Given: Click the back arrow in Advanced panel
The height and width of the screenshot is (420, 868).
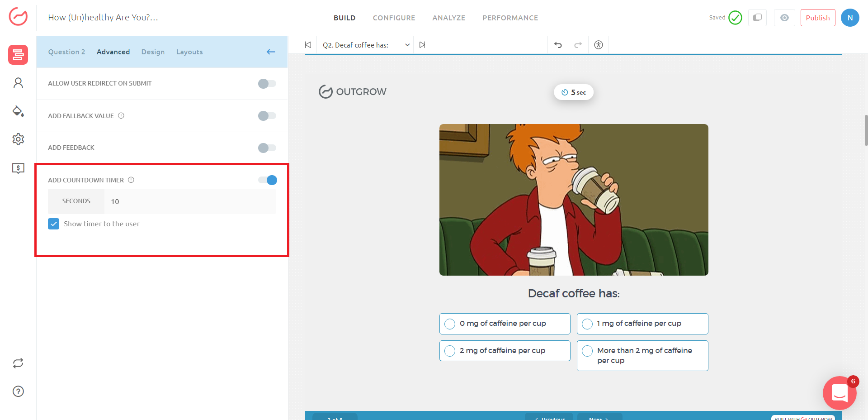Looking at the screenshot, I should (x=271, y=52).
